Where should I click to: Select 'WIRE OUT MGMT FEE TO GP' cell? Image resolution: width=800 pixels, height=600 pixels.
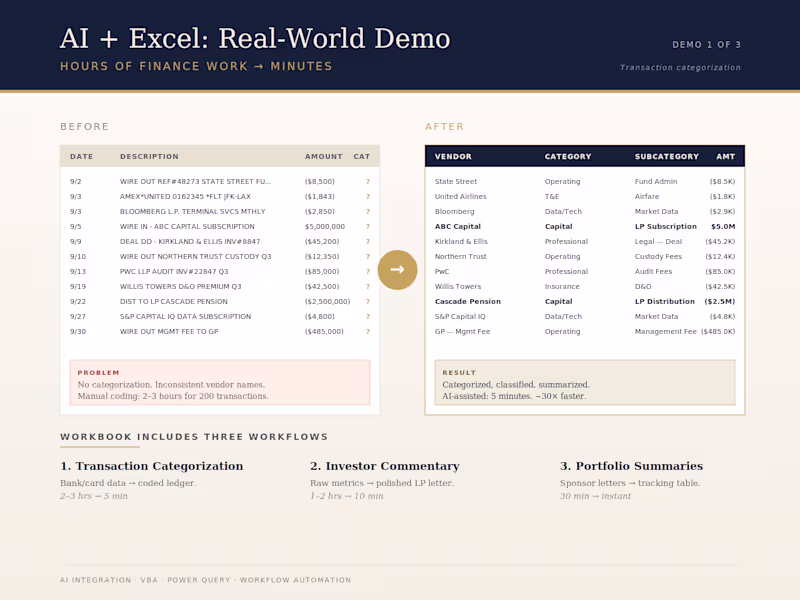pyautogui.click(x=169, y=332)
